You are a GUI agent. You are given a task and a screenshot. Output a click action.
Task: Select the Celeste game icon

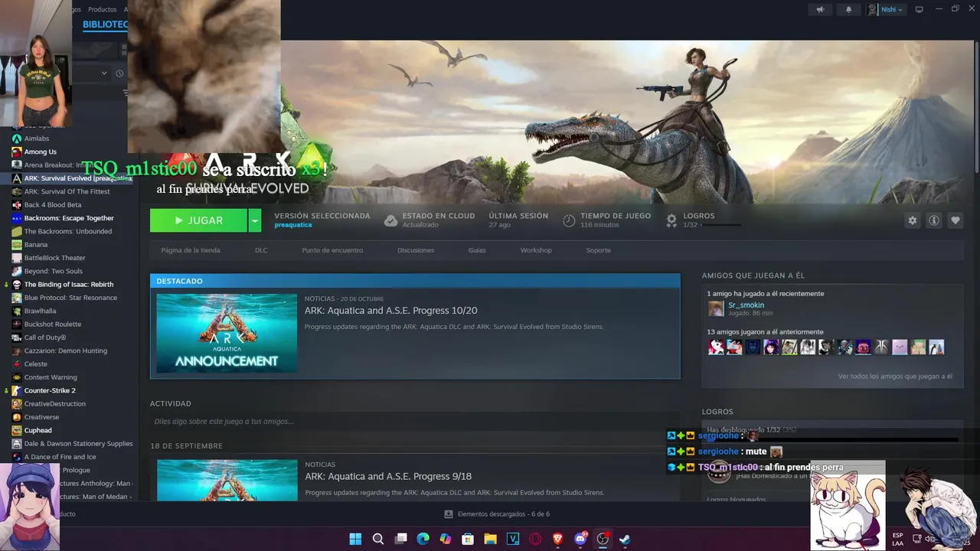tap(17, 364)
